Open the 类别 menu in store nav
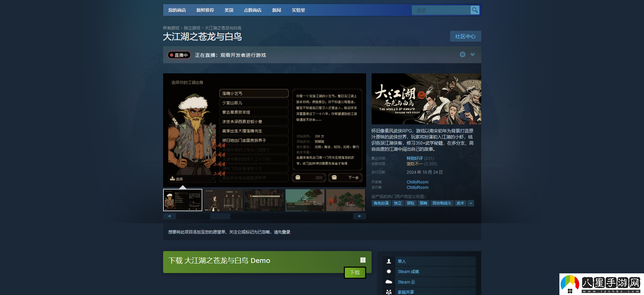 pos(229,10)
